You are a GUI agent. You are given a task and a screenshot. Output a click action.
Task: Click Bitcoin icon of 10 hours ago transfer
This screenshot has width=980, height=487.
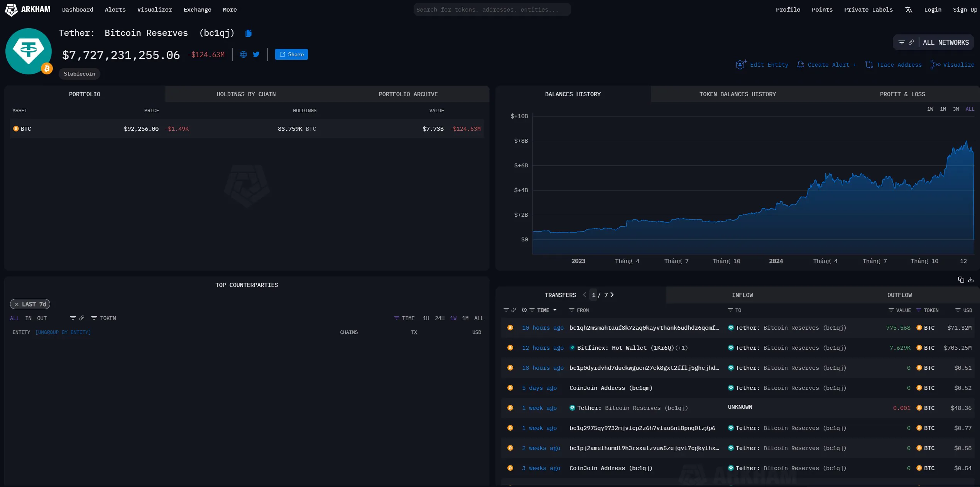tap(510, 328)
